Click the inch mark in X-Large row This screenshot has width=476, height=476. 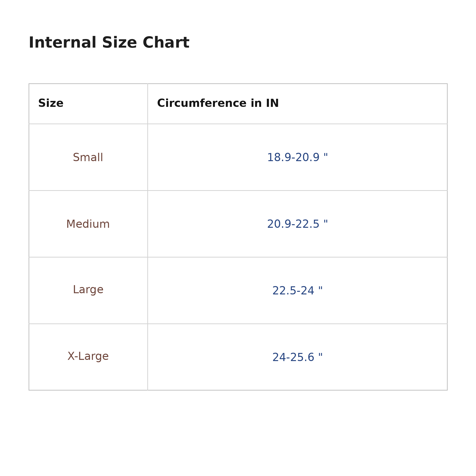tap(320, 355)
